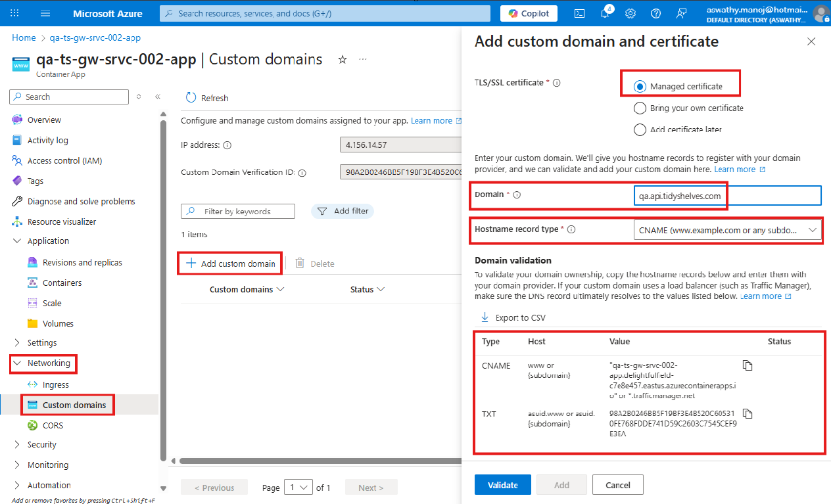831x504 pixels.
Task: Open the page number dropdown
Action: [298, 488]
